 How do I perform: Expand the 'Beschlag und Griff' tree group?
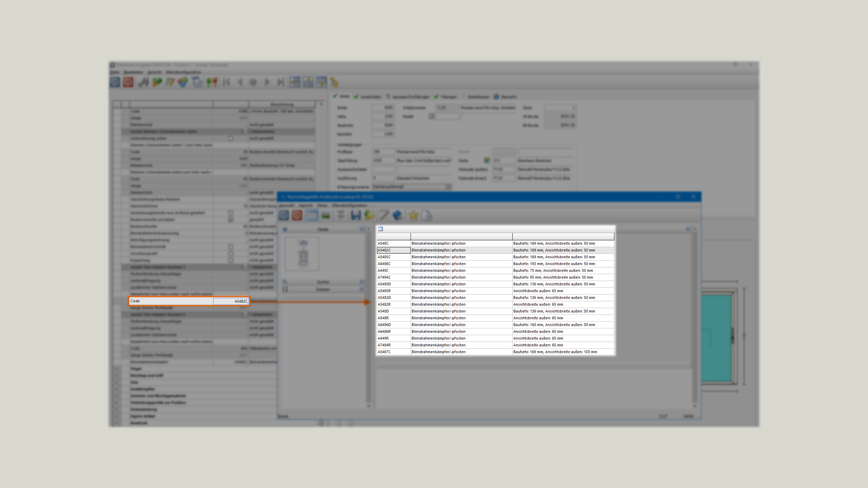[117, 375]
